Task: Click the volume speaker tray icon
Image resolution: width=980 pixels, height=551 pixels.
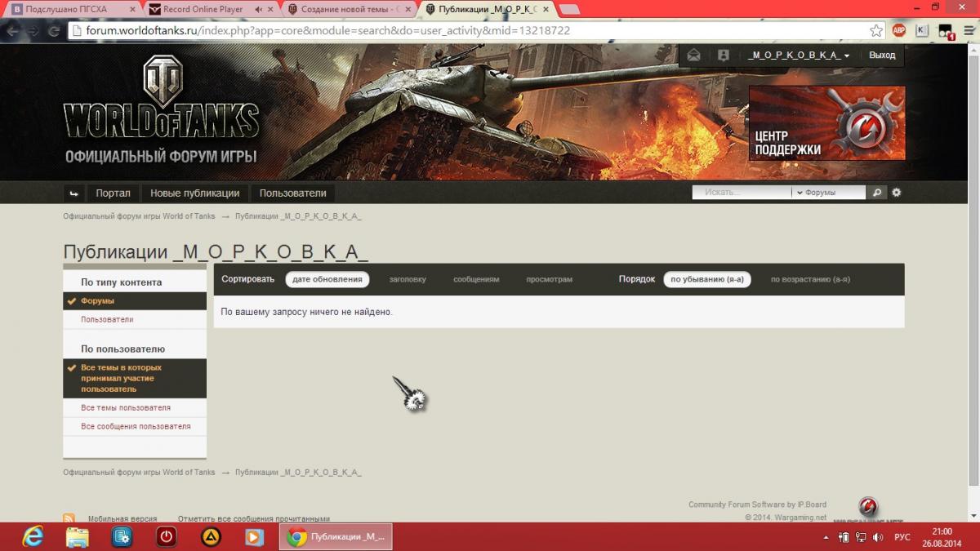Action: pyautogui.click(x=878, y=537)
